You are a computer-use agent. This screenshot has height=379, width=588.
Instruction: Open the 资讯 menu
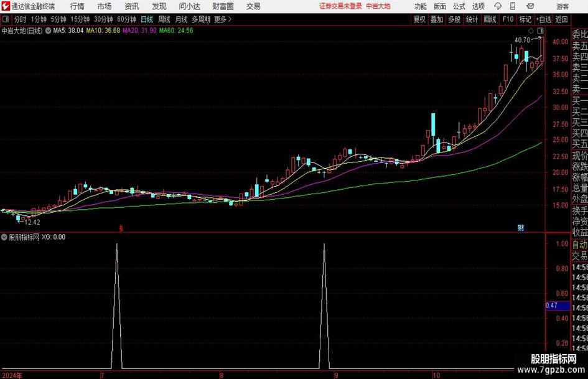point(132,6)
